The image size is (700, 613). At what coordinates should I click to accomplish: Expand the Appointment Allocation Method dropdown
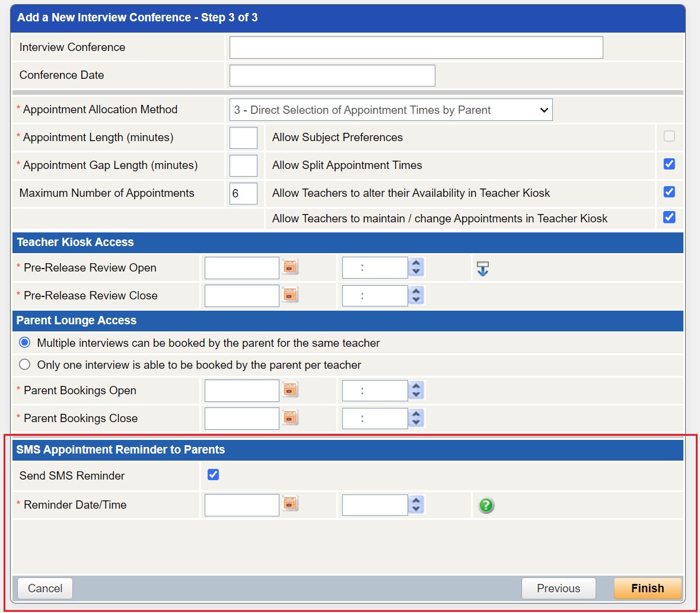pyautogui.click(x=390, y=110)
